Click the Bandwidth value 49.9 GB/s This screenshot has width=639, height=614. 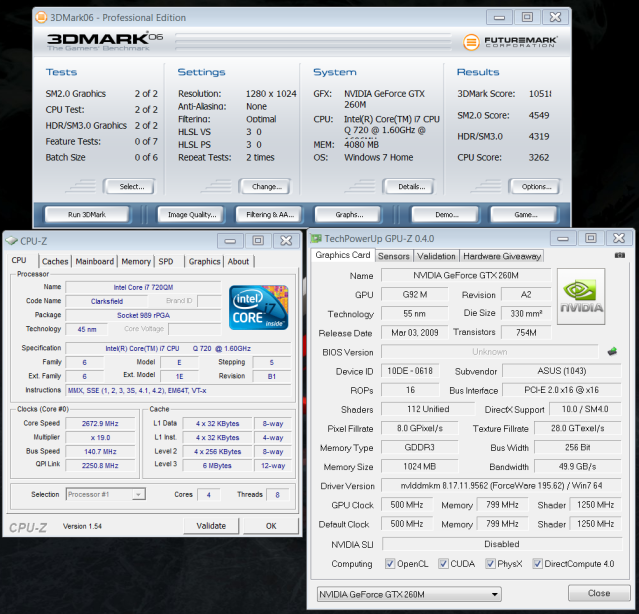577,467
